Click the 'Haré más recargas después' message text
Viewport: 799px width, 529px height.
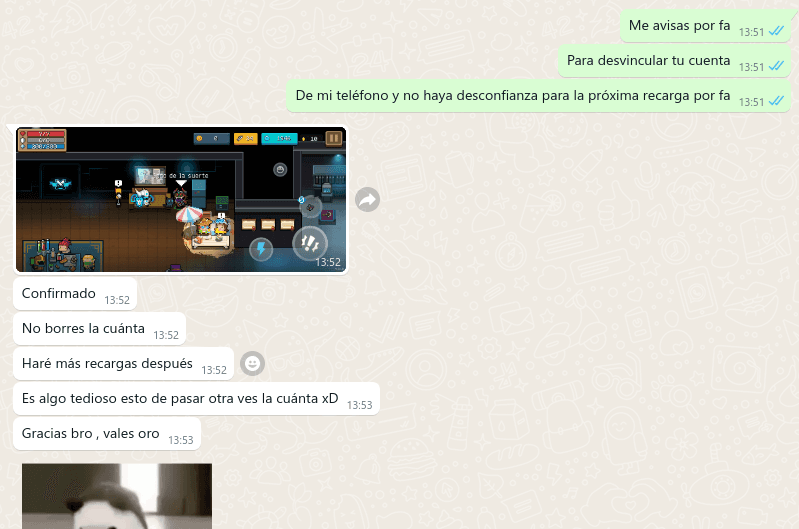[107, 364]
